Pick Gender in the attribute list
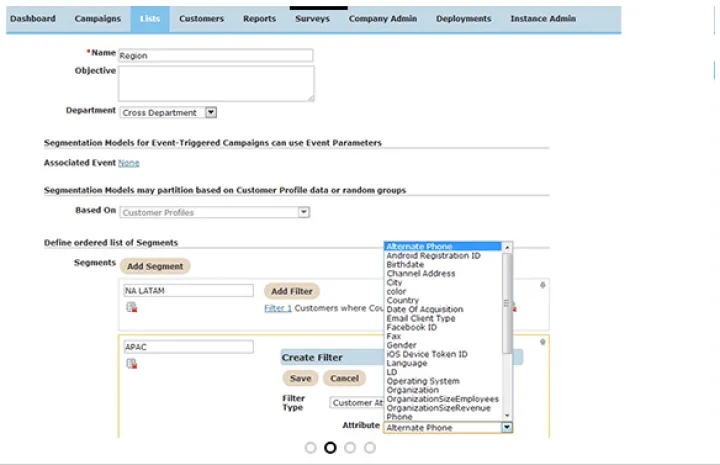This screenshot has width=720, height=465. pos(401,345)
